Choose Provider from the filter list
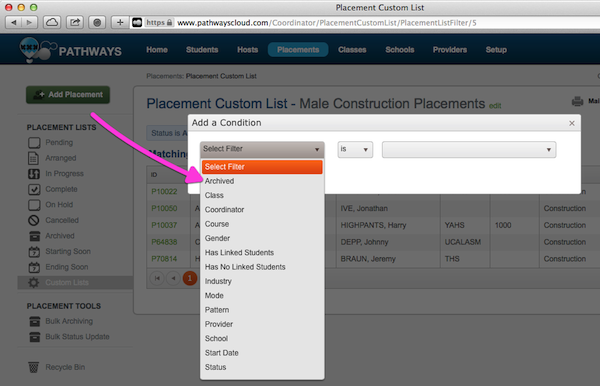This screenshot has height=386, width=600. pos(262,324)
